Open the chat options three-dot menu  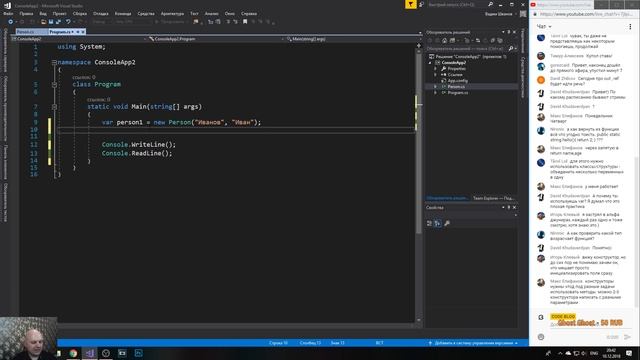[x=630, y=27]
